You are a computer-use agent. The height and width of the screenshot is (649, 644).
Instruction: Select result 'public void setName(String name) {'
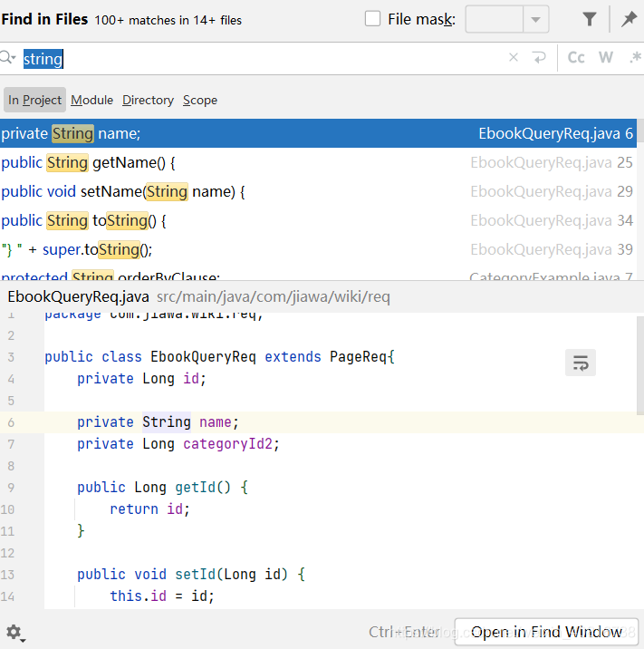coord(318,191)
